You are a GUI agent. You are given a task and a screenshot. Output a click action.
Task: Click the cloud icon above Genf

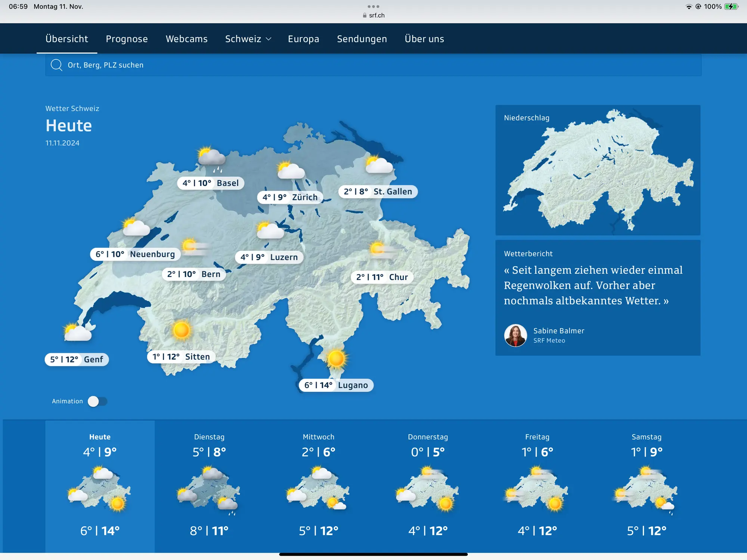tap(77, 332)
